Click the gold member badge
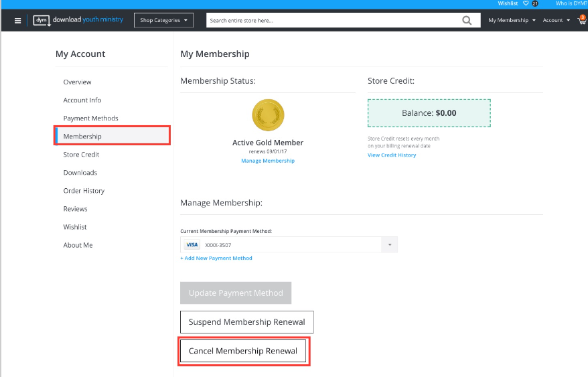588x377 pixels. click(x=267, y=115)
